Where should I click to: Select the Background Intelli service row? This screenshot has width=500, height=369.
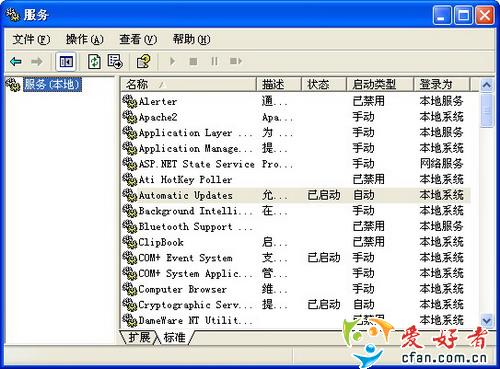(x=296, y=211)
